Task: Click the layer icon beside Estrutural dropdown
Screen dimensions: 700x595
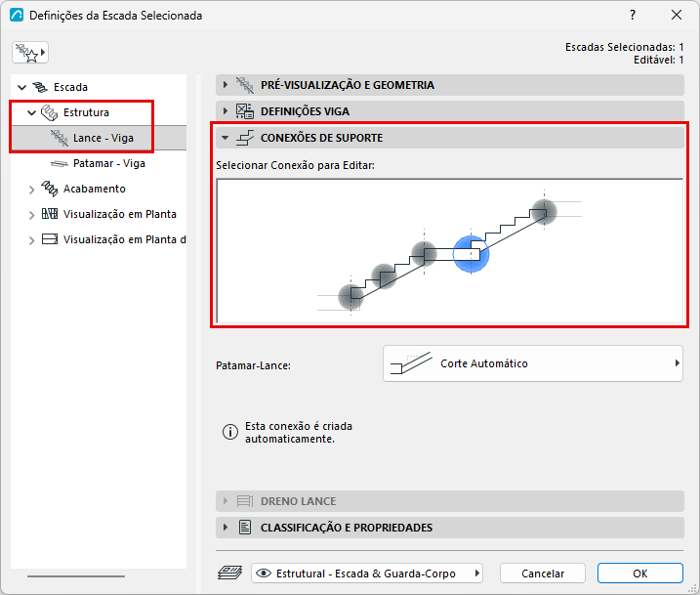Action: (229, 573)
